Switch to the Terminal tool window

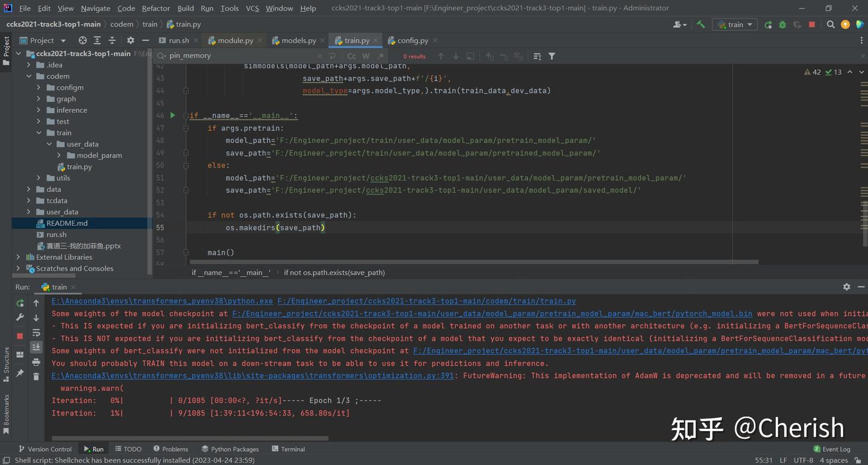(x=289, y=449)
